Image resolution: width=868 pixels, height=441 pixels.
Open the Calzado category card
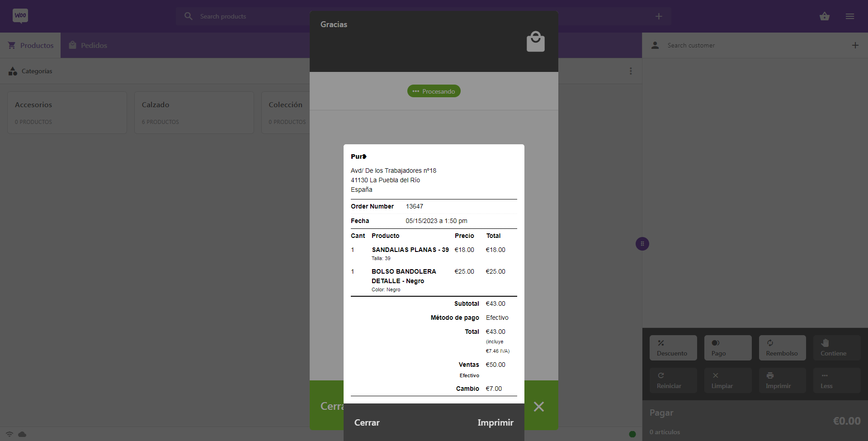tap(194, 113)
